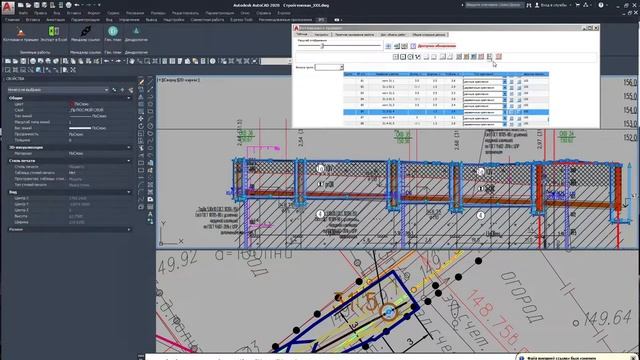Switch to the Express Tools ribbon tab

241,20
